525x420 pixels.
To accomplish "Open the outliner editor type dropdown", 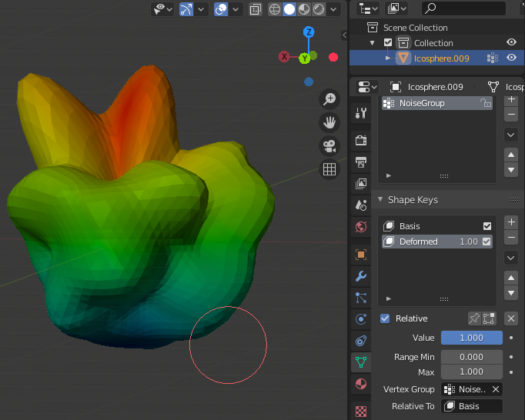I will tap(369, 9).
